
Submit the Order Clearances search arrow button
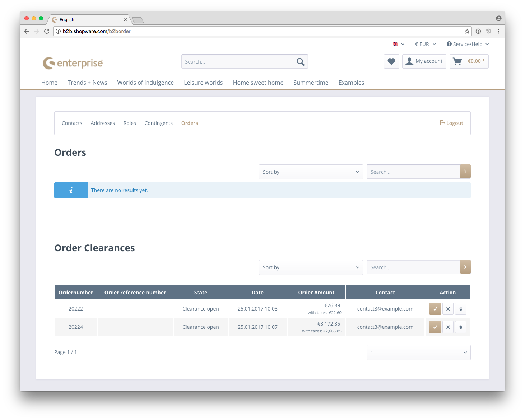[x=465, y=267]
